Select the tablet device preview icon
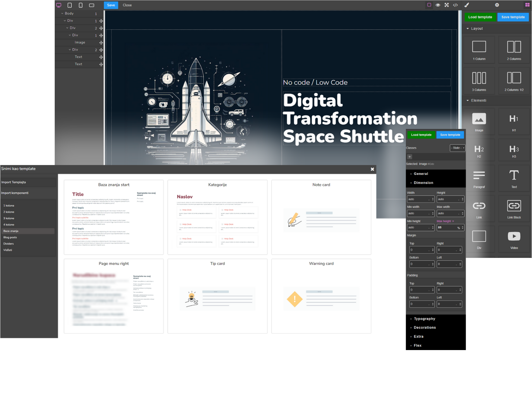The image size is (532, 398). coord(70,5)
